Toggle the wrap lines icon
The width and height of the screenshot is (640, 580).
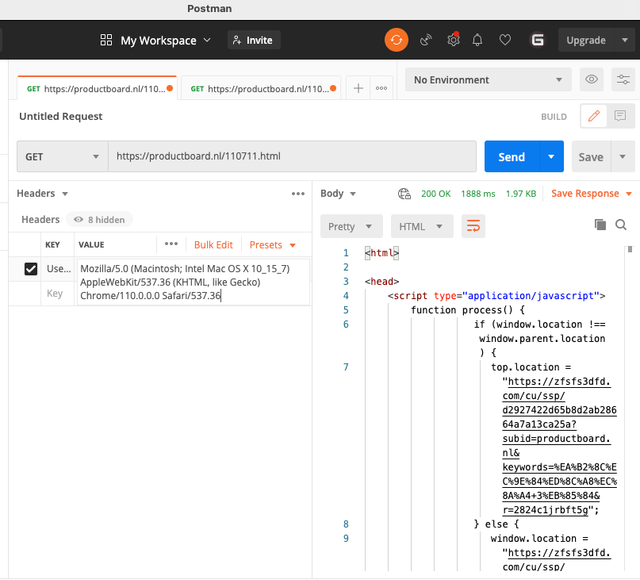pyautogui.click(x=473, y=226)
